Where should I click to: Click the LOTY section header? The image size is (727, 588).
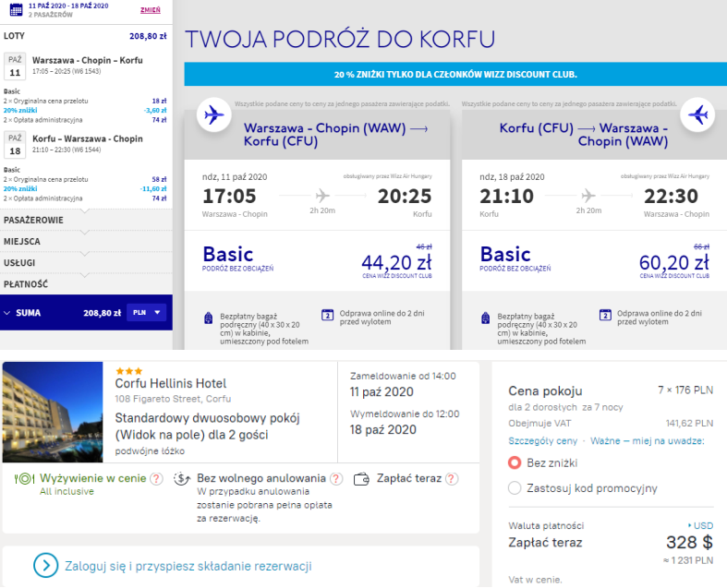click(15, 36)
